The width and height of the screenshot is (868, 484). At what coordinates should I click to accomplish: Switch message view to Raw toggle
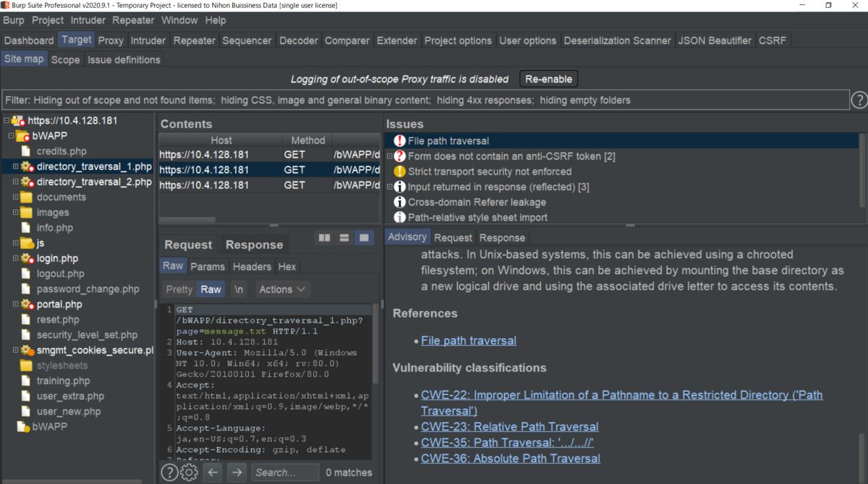click(x=211, y=289)
